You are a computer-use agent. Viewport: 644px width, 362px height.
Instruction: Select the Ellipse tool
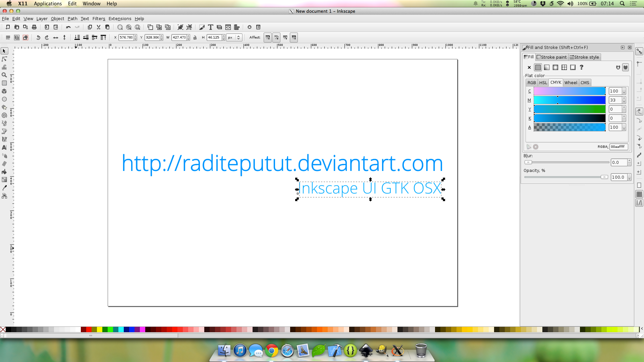click(4, 99)
